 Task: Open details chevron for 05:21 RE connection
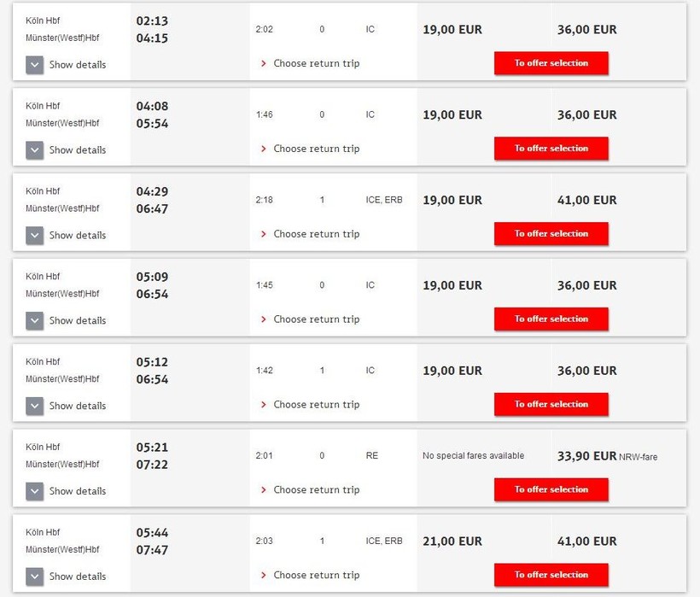(x=34, y=491)
